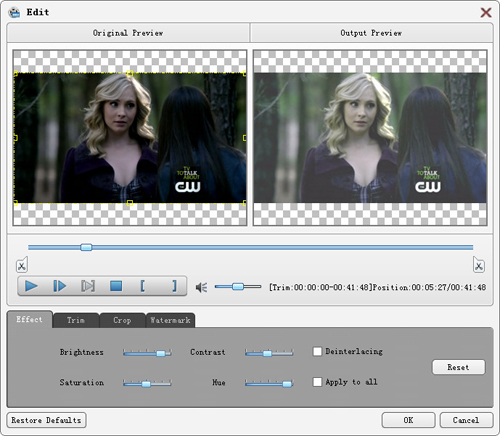The height and width of the screenshot is (436, 500).
Task: Click the Play button
Action: [31, 286]
